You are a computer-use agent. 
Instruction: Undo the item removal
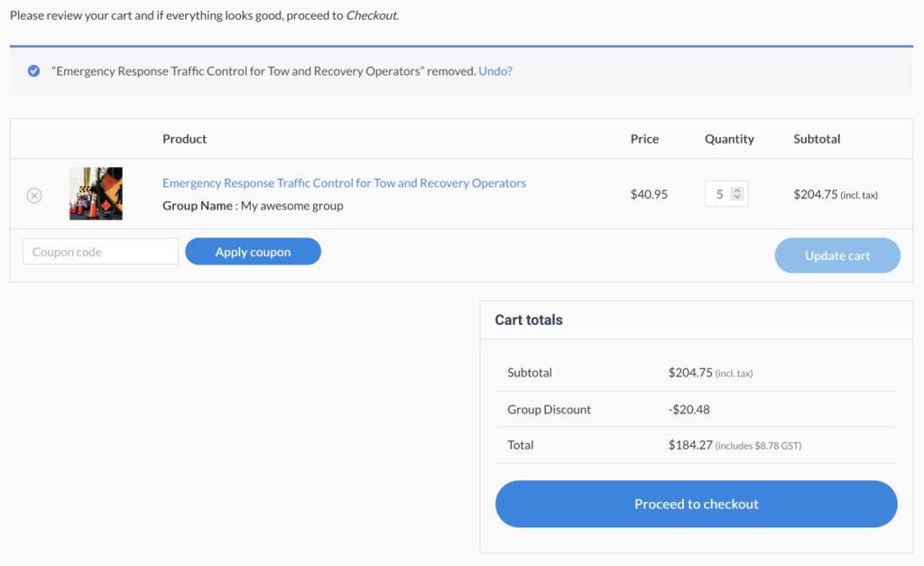coord(495,70)
